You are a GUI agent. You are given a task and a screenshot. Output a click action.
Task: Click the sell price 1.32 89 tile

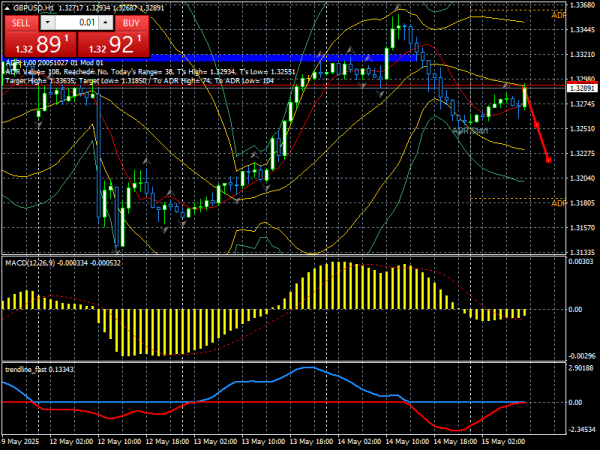[x=40, y=44]
